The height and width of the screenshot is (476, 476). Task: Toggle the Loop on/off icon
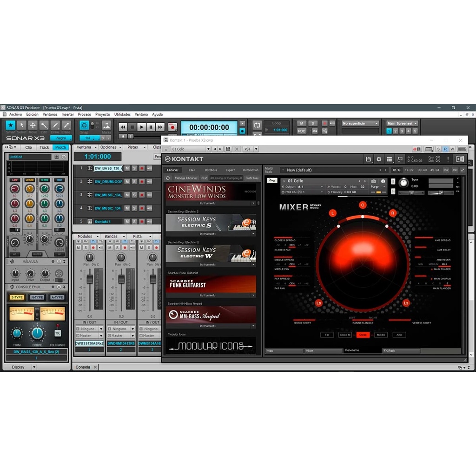(x=257, y=125)
